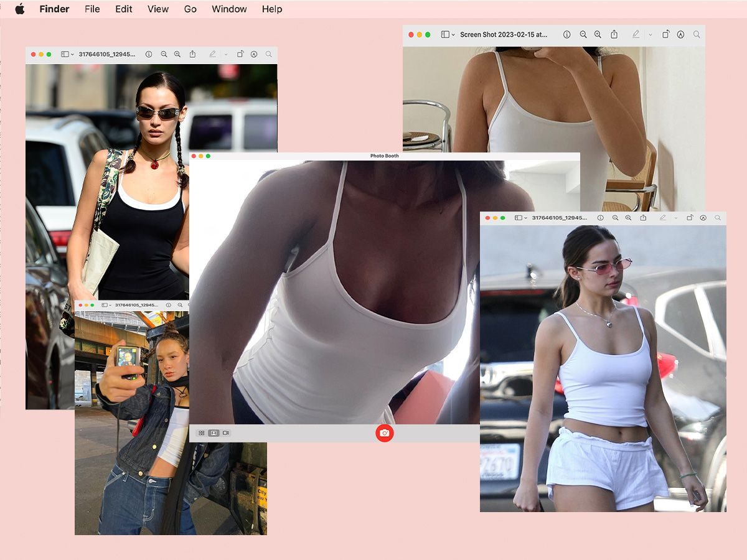
Task: Open the Share menu in the Addison Rae Preview window
Action: tap(643, 218)
